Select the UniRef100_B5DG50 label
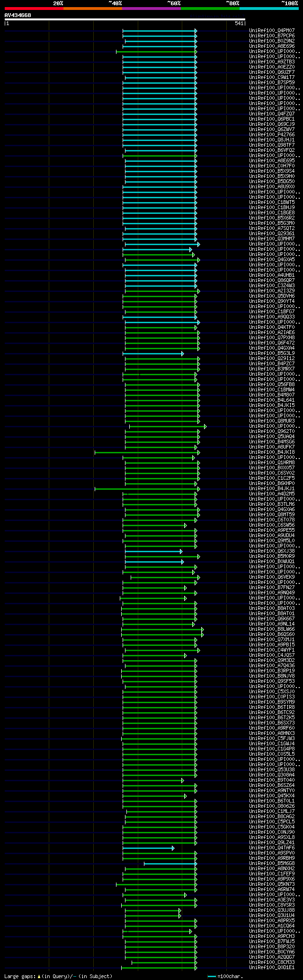The image size is (303, 980). pyautogui.click(x=272, y=181)
